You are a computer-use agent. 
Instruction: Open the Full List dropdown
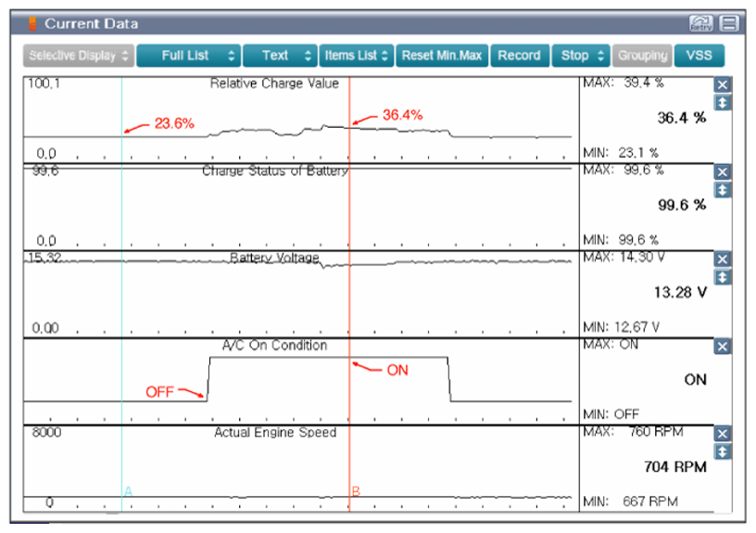coord(189,56)
